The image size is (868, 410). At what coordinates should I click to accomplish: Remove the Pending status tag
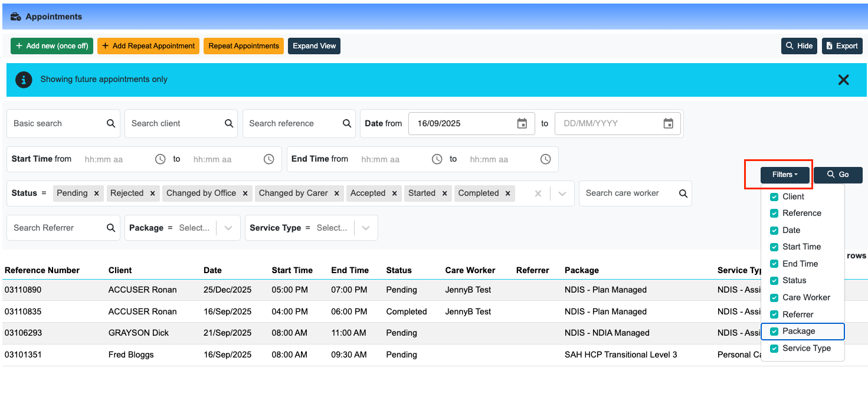tap(96, 193)
